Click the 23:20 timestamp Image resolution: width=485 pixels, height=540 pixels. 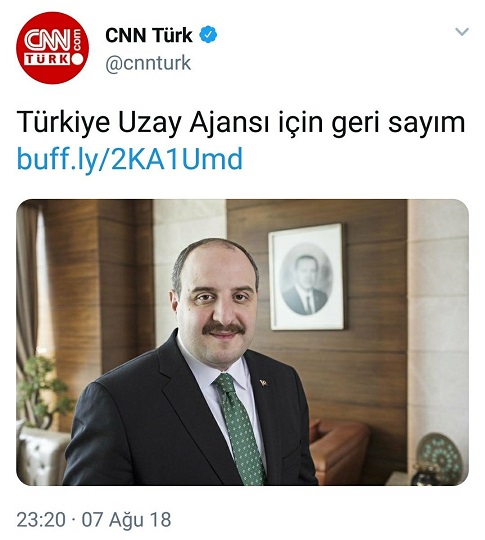[x=41, y=519]
